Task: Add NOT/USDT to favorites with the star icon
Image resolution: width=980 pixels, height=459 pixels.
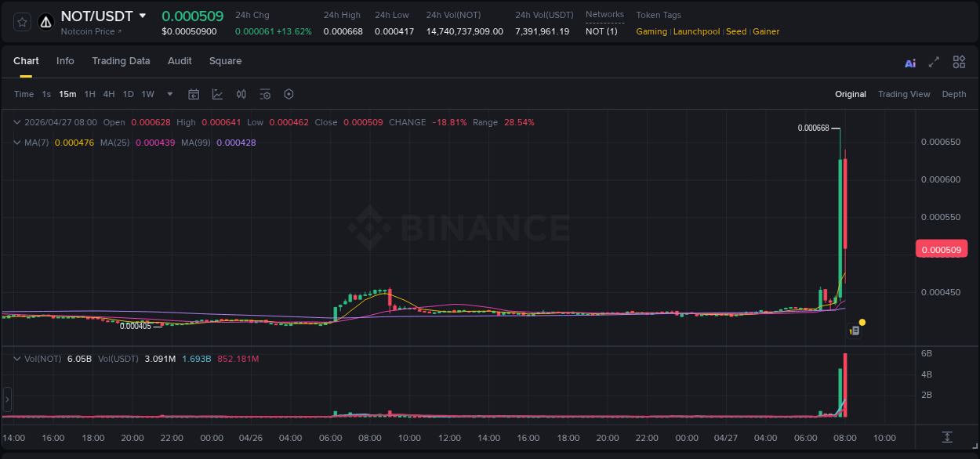Action: (23, 22)
